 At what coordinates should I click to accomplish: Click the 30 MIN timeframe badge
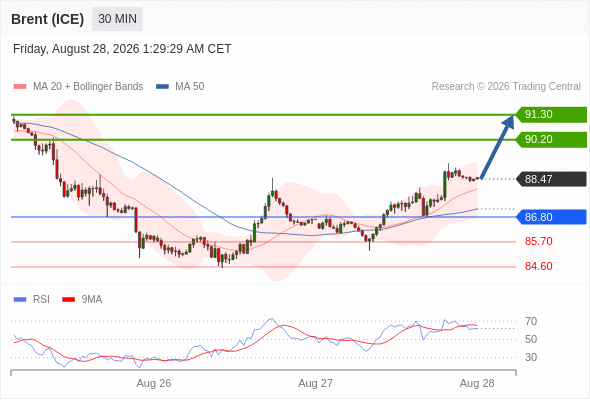pos(117,19)
